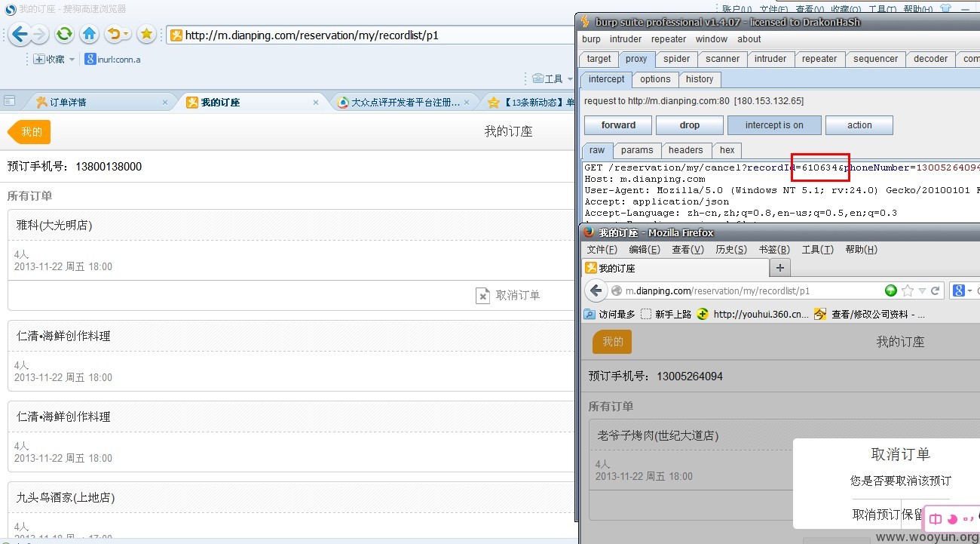The height and width of the screenshot is (544, 980).
Task: Open the youhui.360.cn bookmark in Firefox
Action: 753,314
